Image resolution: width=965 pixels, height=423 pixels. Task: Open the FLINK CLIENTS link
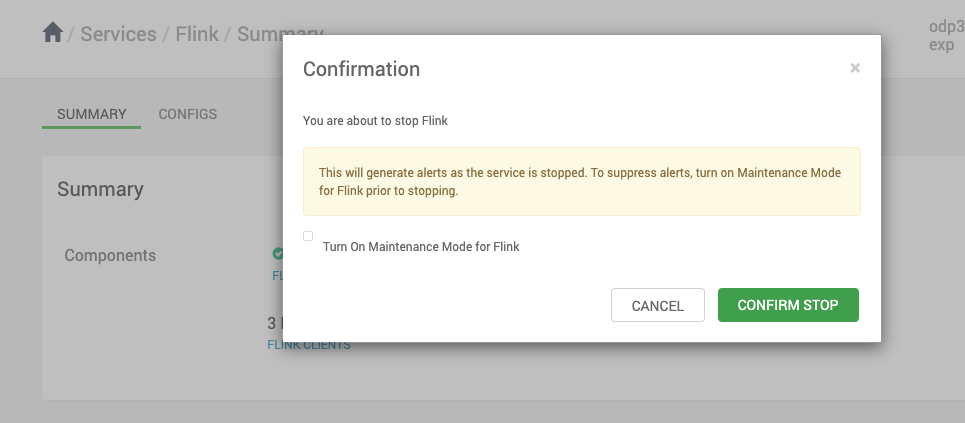point(309,345)
